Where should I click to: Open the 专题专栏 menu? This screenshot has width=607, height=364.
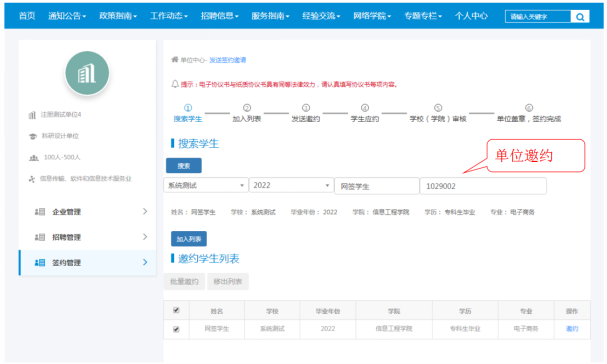pyautogui.click(x=423, y=16)
